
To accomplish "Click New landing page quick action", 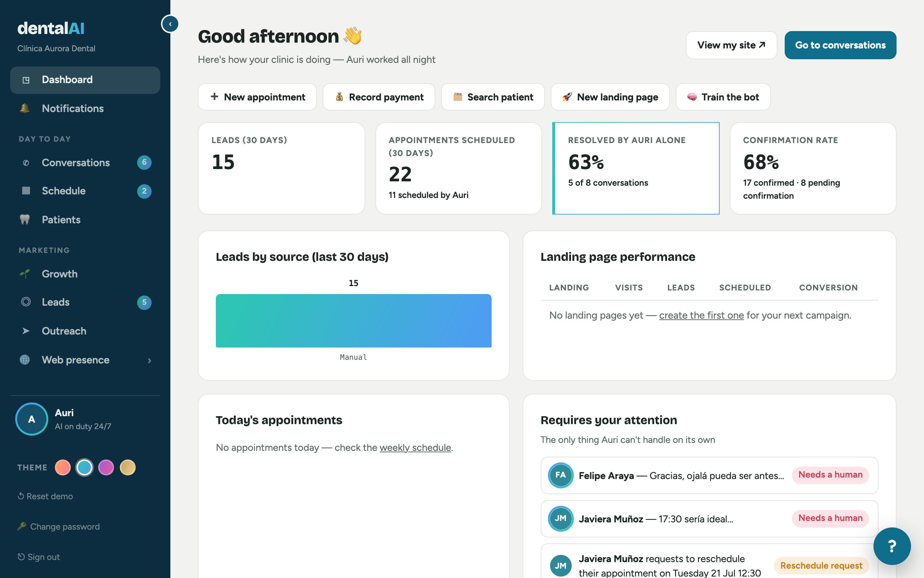I will tap(610, 97).
